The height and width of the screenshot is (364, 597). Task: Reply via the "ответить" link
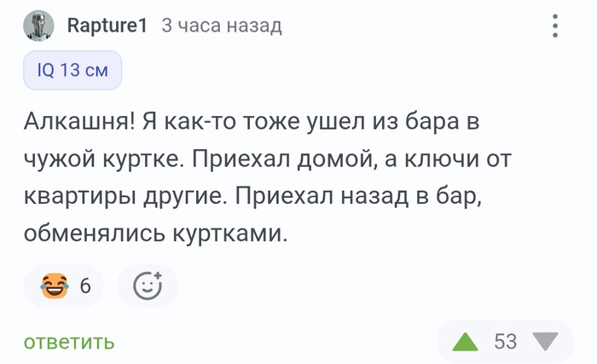pyautogui.click(x=69, y=342)
